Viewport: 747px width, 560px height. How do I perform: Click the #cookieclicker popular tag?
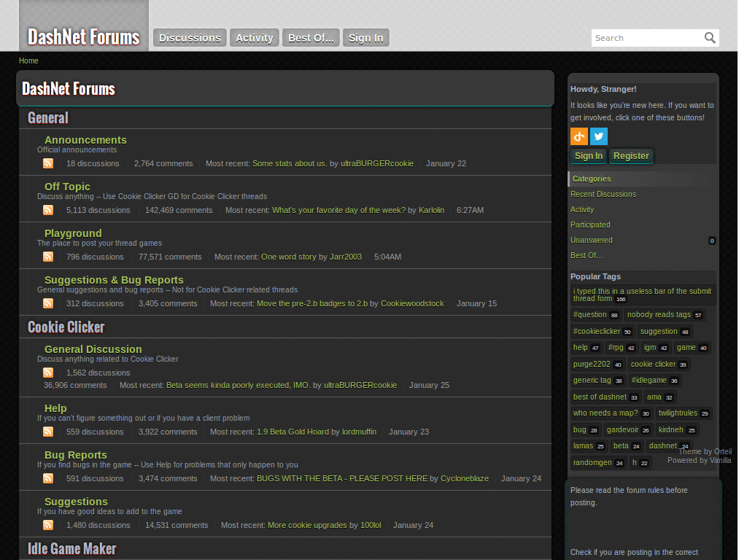pyautogui.click(x=597, y=331)
